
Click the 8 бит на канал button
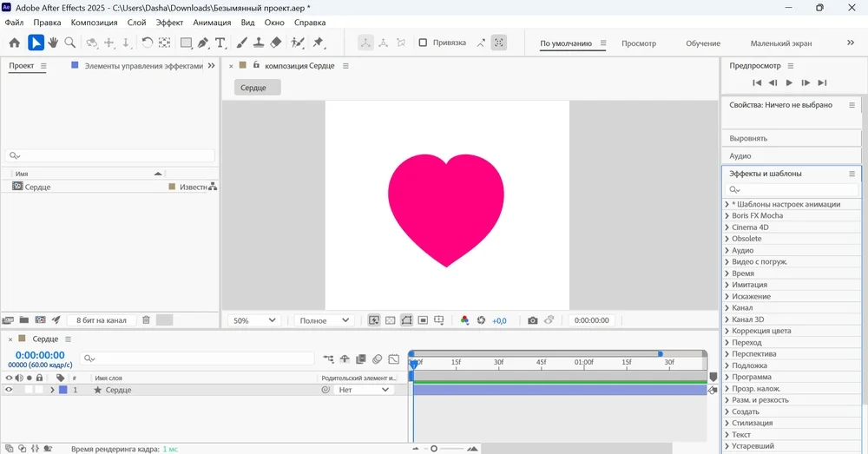pos(101,320)
